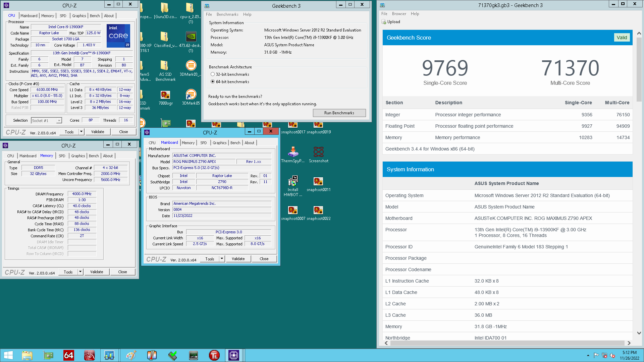Click scroll-up arrow in Geekbench results
The width and height of the screenshot is (644, 362).
[x=639, y=34]
